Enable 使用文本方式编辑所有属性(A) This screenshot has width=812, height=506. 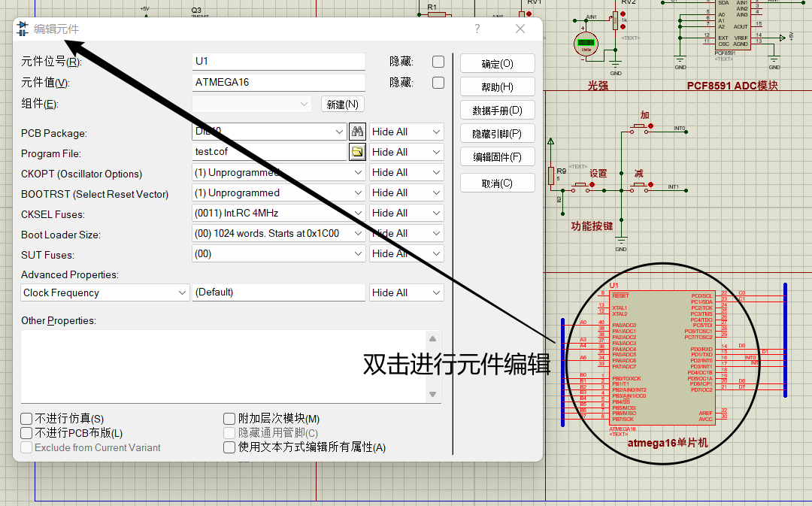point(229,447)
